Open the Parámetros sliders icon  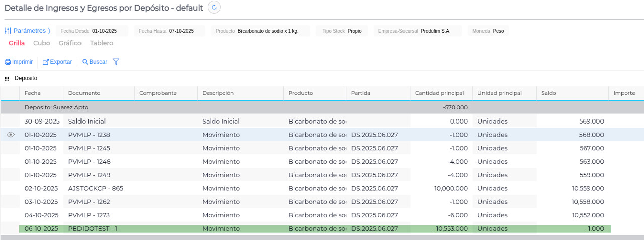8,31
